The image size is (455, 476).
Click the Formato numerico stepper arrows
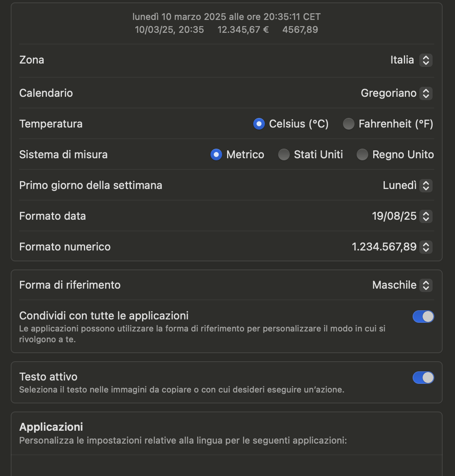425,247
